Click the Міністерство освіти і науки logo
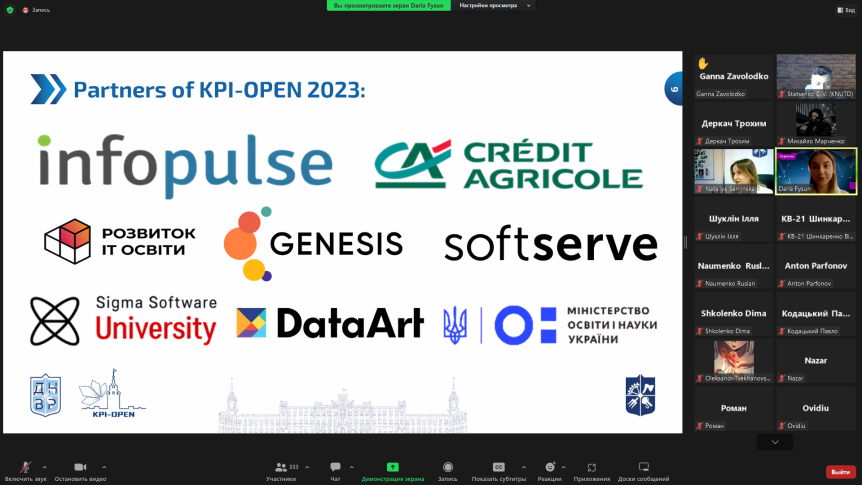862x485 pixels. pyautogui.click(x=550, y=325)
